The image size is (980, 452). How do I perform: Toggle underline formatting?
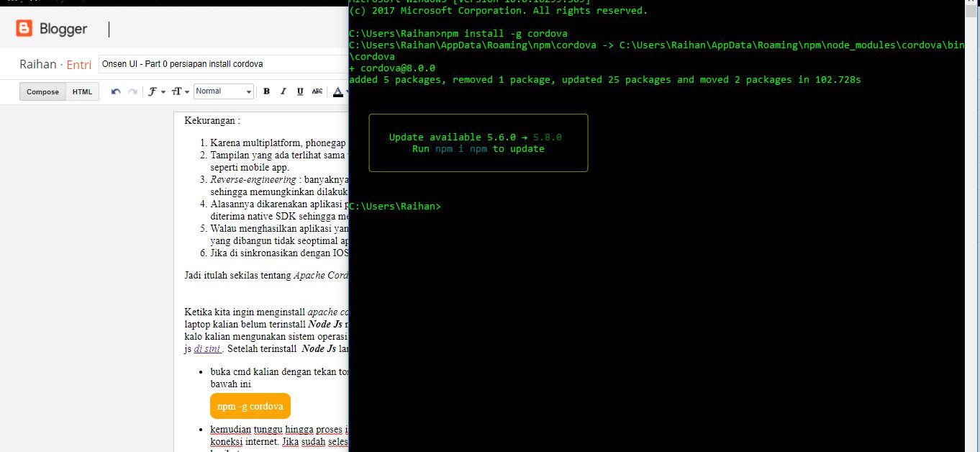click(299, 91)
